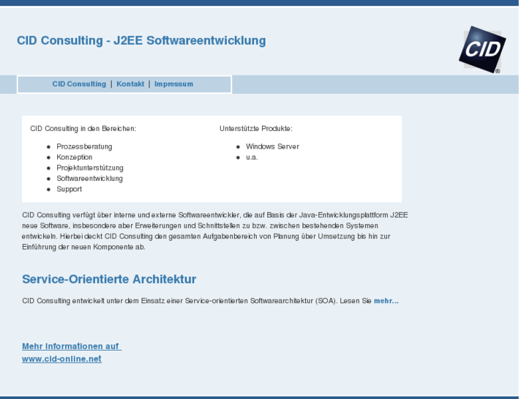Click the CID logo image
This screenshot has width=532, height=399.
click(482, 50)
